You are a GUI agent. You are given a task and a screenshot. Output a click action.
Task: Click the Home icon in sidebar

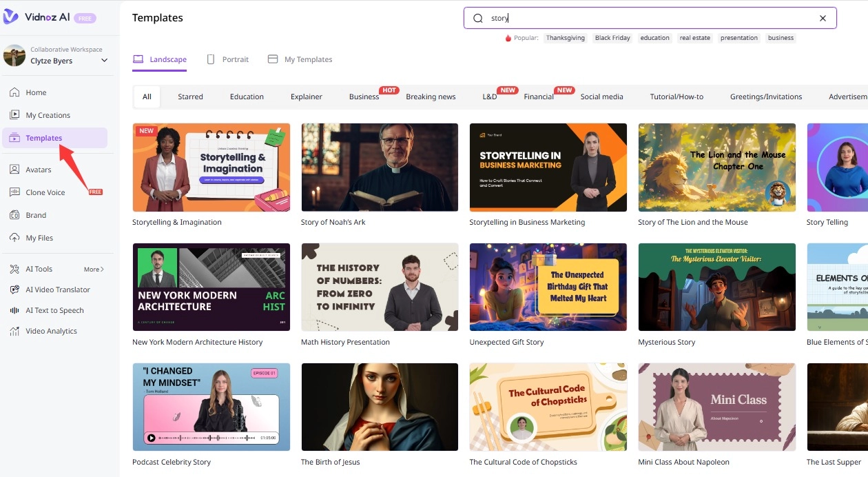tap(14, 92)
